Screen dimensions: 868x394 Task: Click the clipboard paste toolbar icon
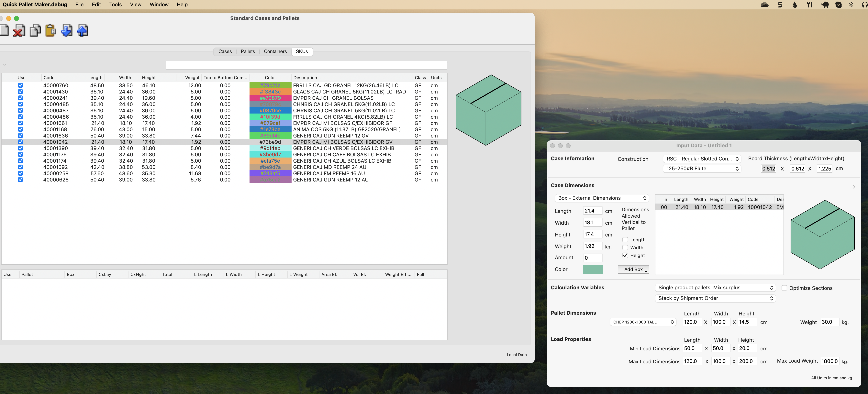tap(50, 30)
